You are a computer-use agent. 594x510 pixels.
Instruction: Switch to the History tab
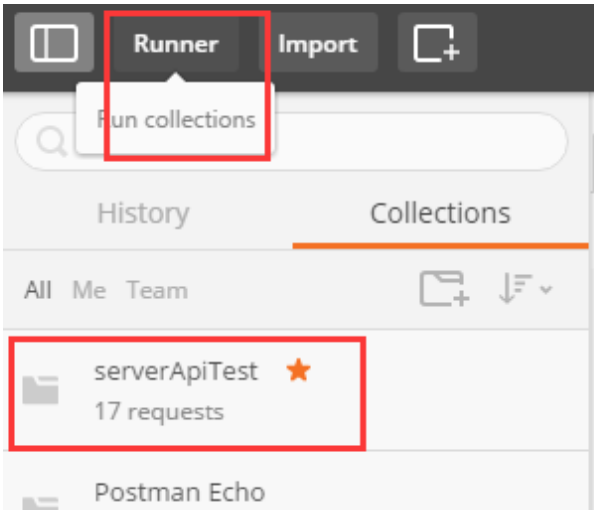pos(143,214)
